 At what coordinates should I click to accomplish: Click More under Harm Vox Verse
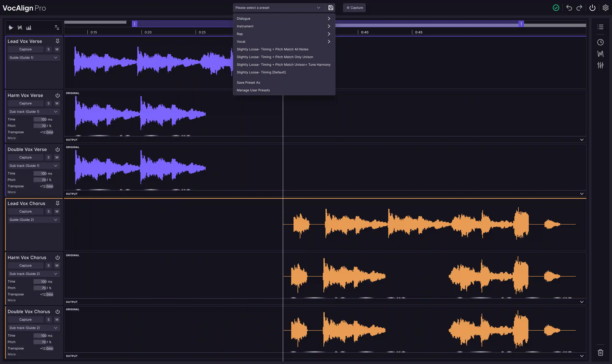coord(12,138)
